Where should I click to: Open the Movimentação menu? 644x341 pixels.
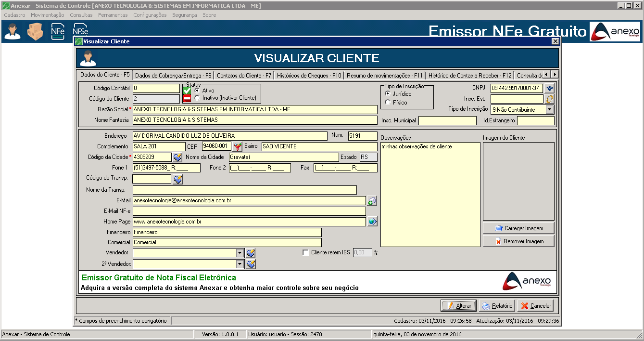point(48,15)
